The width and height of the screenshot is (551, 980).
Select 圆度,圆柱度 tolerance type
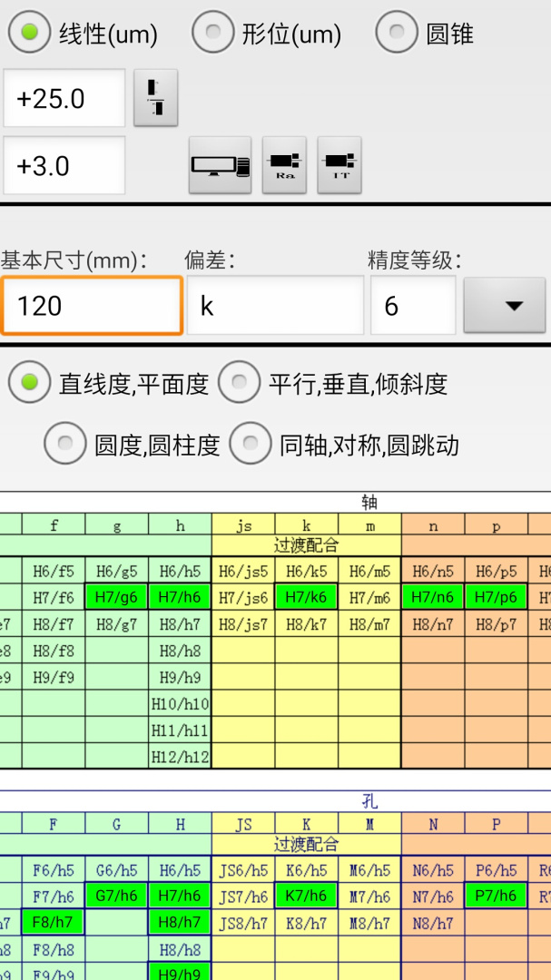(65, 445)
